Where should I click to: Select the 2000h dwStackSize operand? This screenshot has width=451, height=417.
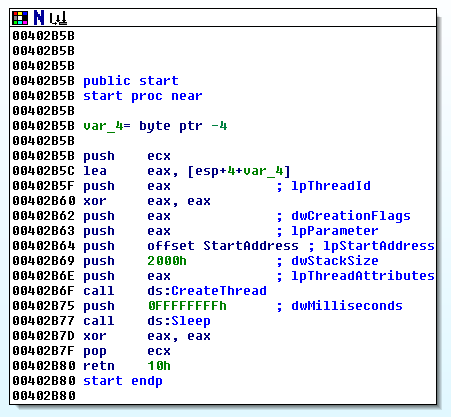coord(167,261)
